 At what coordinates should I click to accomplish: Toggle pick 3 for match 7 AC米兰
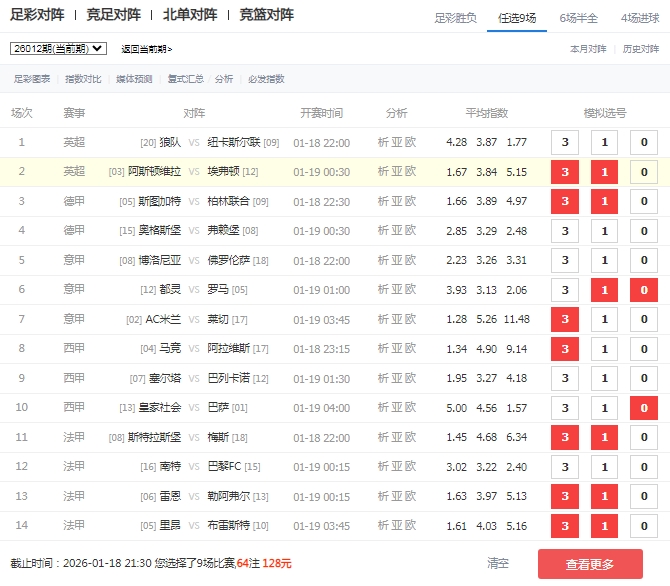coord(565,320)
